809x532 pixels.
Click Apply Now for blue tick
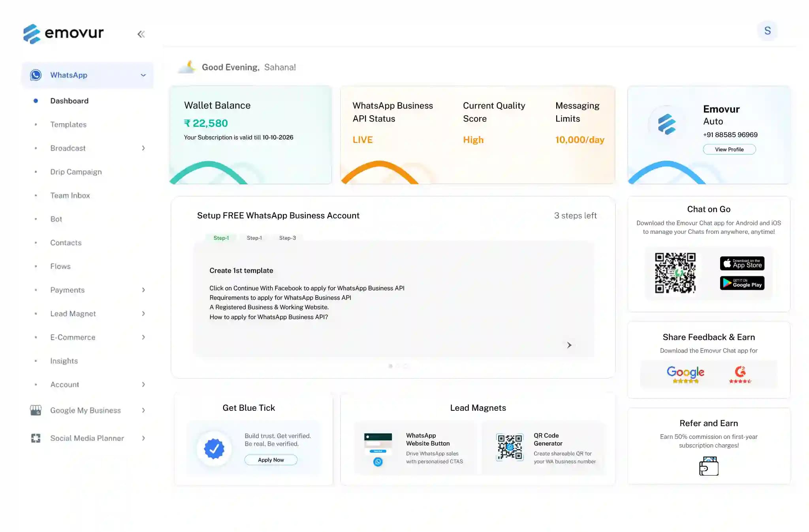pyautogui.click(x=271, y=460)
